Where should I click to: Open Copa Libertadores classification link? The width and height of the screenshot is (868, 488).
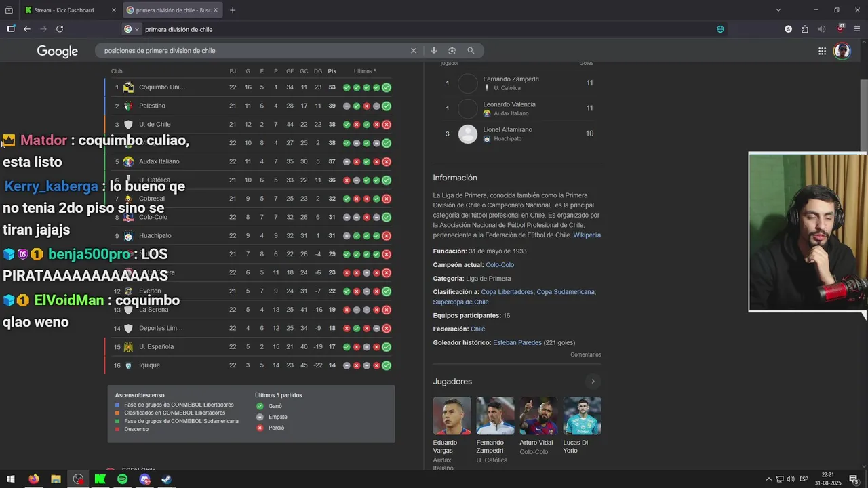507,292
